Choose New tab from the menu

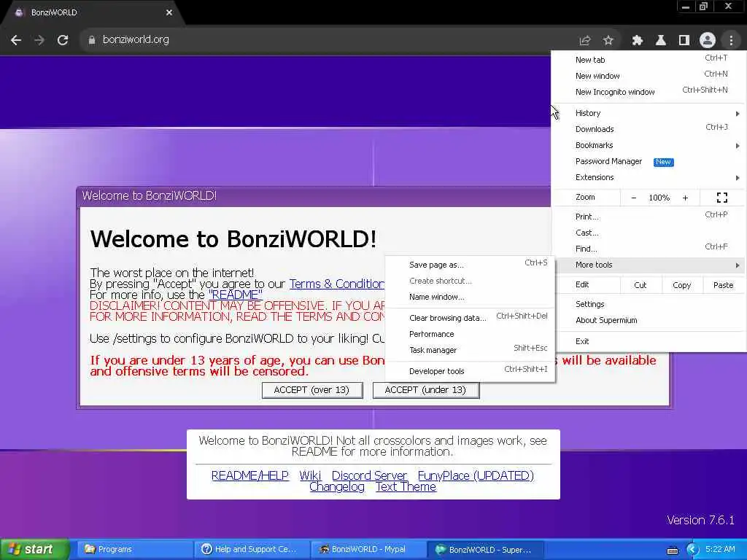click(x=649, y=60)
